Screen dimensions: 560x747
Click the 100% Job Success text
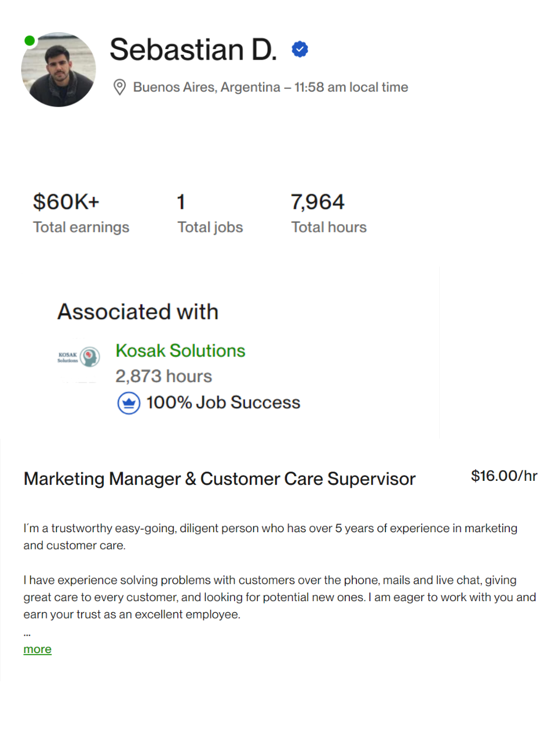coord(223,403)
